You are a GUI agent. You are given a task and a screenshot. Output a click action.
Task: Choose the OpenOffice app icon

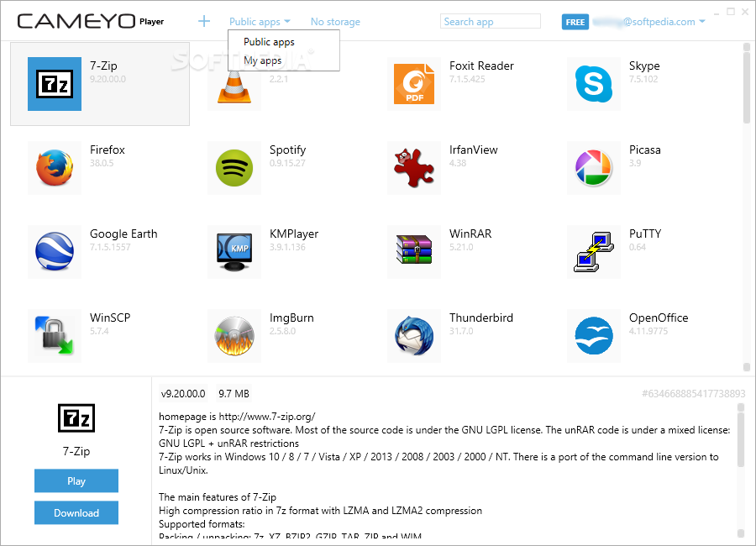pos(594,336)
